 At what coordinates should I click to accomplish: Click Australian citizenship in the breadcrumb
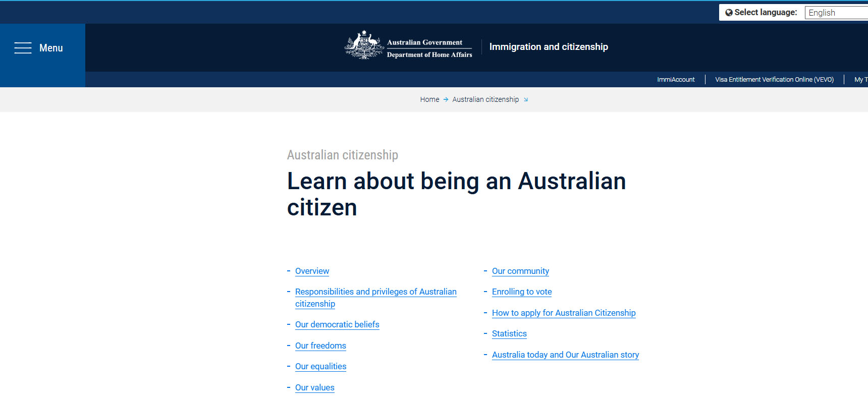(485, 99)
